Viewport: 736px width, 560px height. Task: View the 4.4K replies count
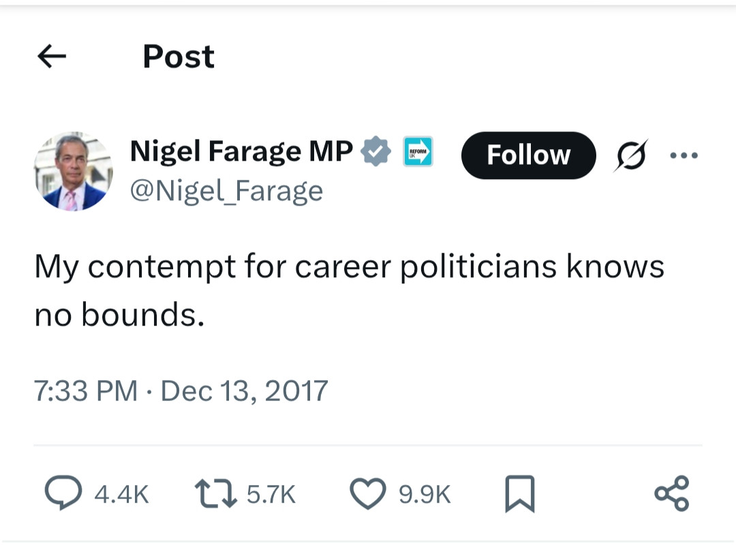point(121,495)
